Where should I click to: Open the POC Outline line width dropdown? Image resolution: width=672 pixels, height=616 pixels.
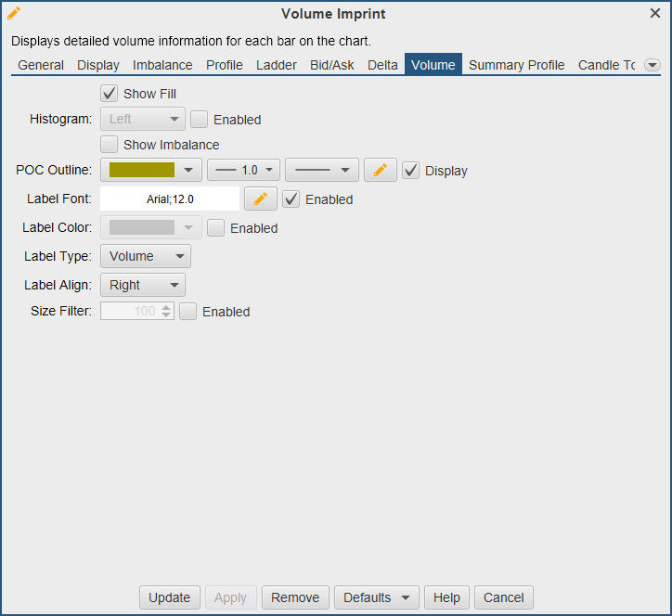tap(243, 171)
